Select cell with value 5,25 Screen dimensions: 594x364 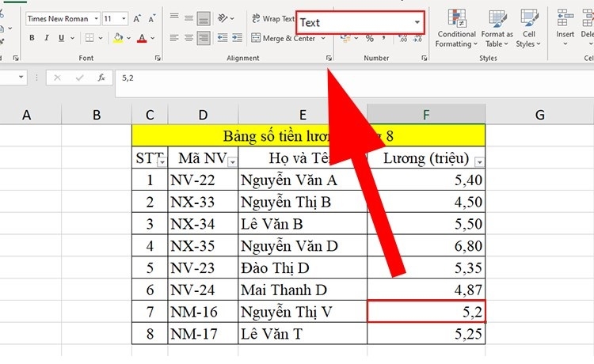(426, 333)
